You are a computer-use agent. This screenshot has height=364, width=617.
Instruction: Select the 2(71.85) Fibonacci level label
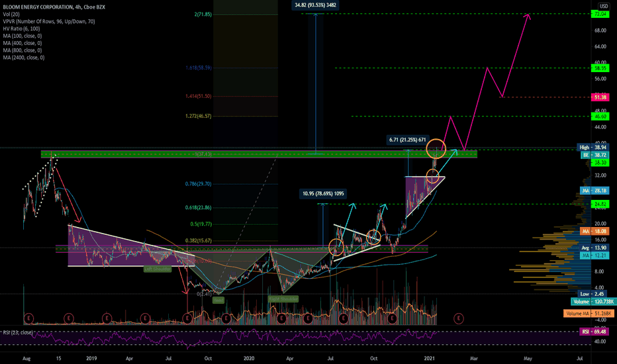tap(203, 14)
